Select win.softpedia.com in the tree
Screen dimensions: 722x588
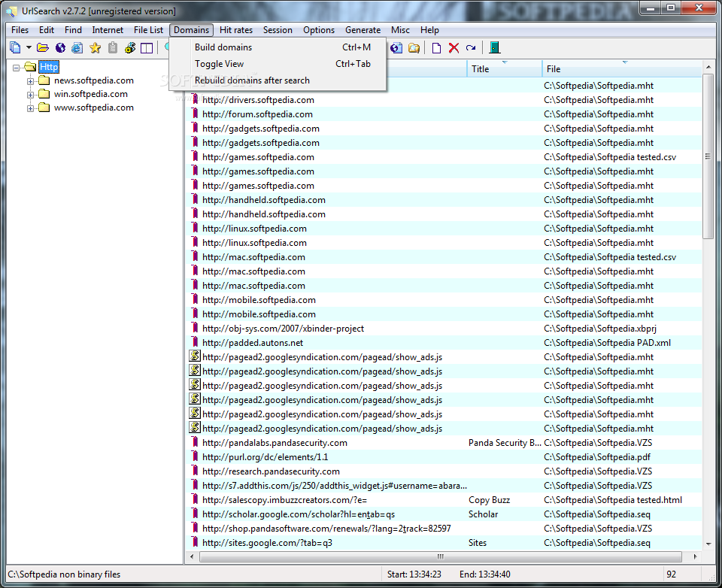coord(91,94)
